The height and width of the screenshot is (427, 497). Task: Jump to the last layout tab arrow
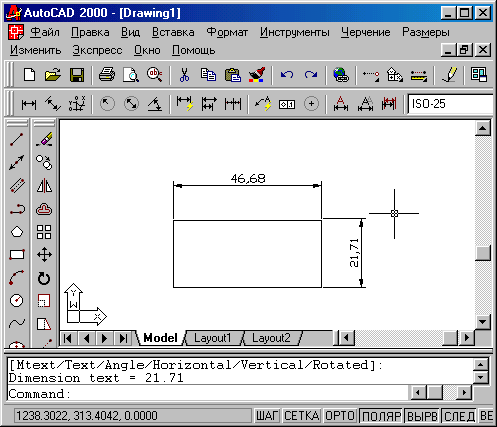point(123,339)
